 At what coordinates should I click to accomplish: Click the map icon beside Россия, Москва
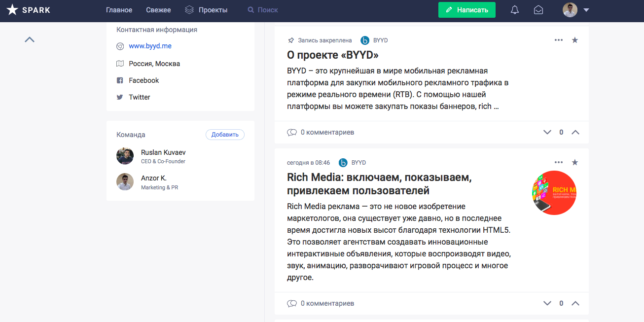120,64
